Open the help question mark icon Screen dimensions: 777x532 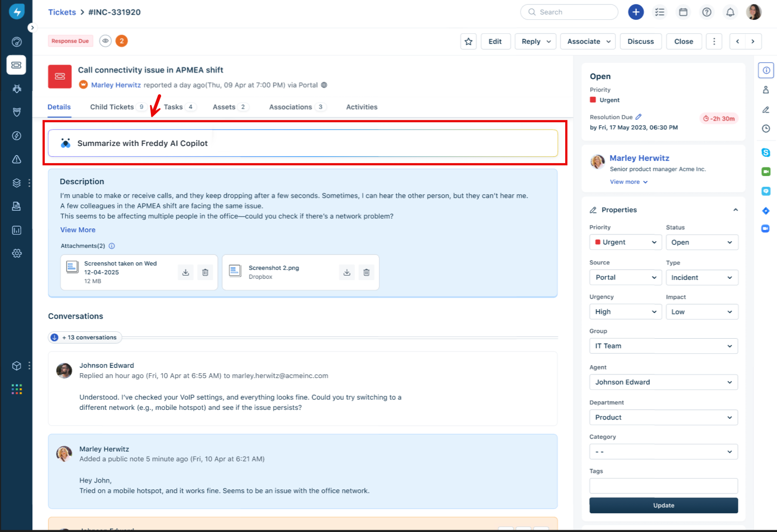coord(707,12)
